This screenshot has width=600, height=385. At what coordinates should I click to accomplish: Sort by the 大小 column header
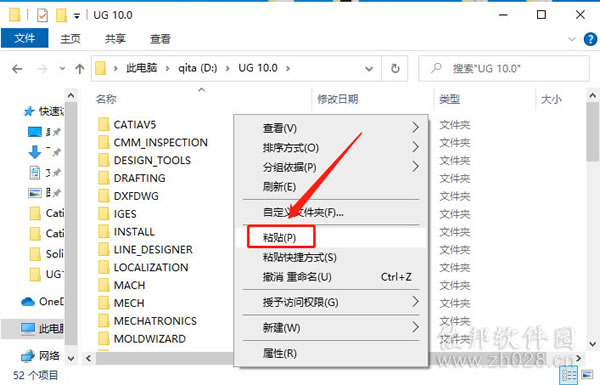click(x=551, y=99)
